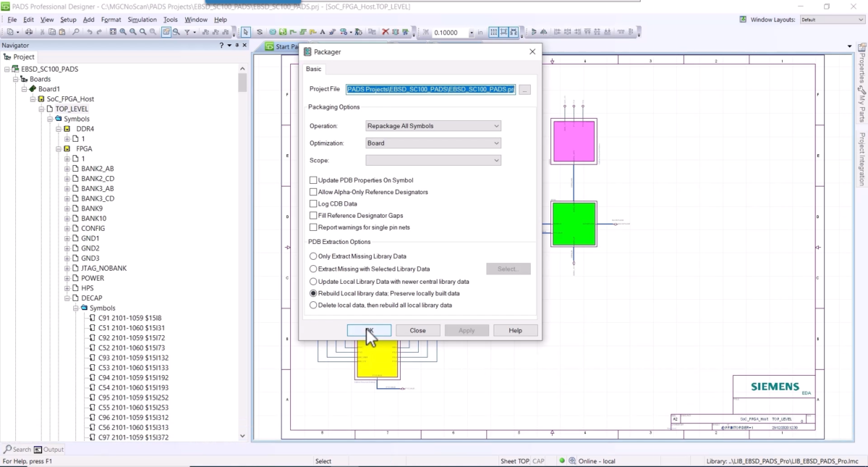Expand the BANK2_AB tree node
The height and width of the screenshot is (467, 868).
67,169
